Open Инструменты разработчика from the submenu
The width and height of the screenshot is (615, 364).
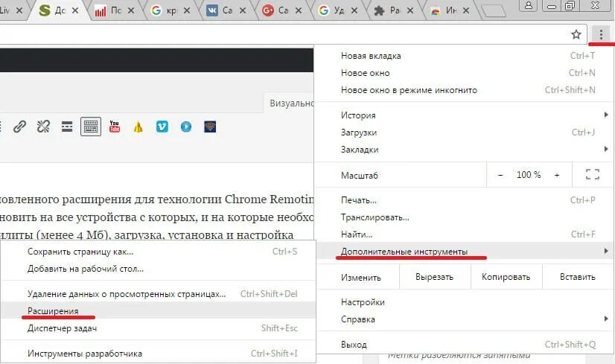(158, 354)
